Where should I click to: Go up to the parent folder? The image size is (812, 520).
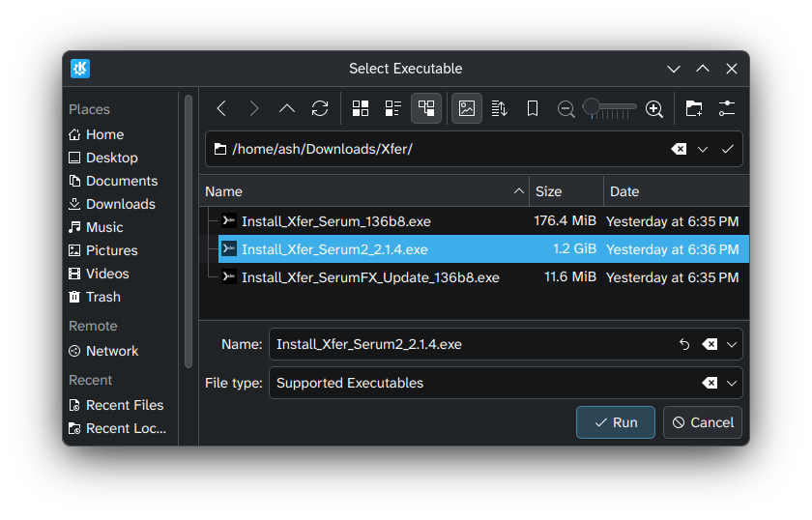(287, 108)
